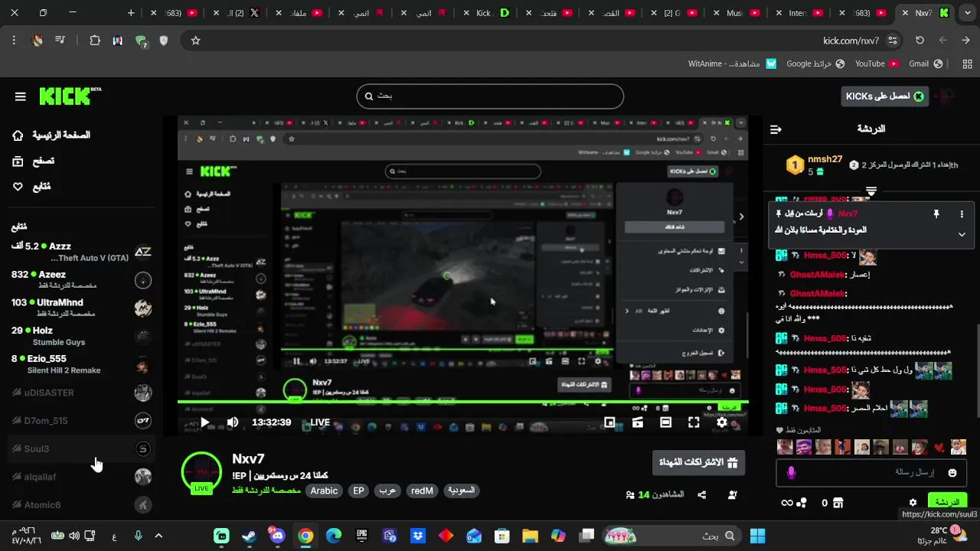
Task: Reload the page
Action: pos(920,41)
